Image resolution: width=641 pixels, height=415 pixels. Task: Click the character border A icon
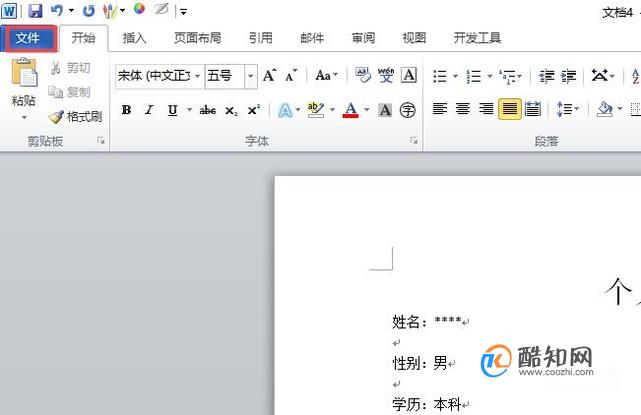(408, 76)
